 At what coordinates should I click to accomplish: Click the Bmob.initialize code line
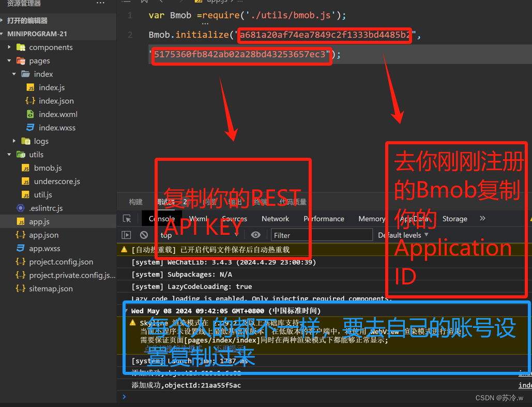[x=284, y=35]
